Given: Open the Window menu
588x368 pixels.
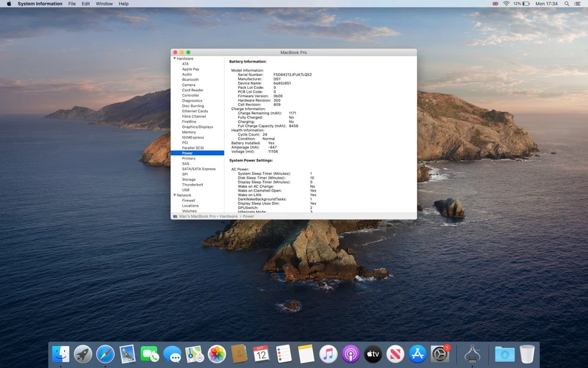Looking at the screenshot, I should (x=104, y=4).
